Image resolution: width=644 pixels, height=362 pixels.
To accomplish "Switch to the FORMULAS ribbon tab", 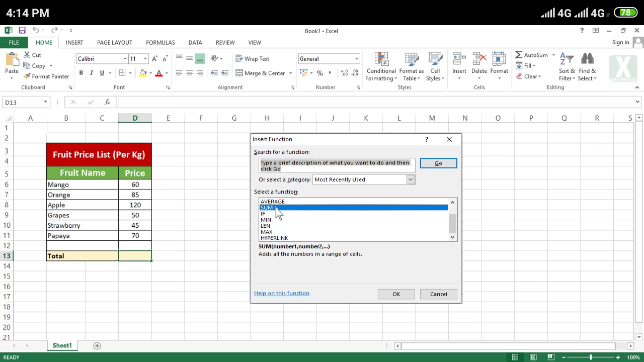I will [160, 43].
